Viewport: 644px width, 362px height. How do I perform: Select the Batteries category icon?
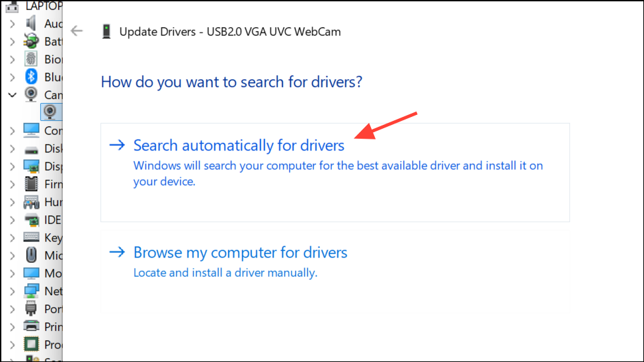pos(31,41)
